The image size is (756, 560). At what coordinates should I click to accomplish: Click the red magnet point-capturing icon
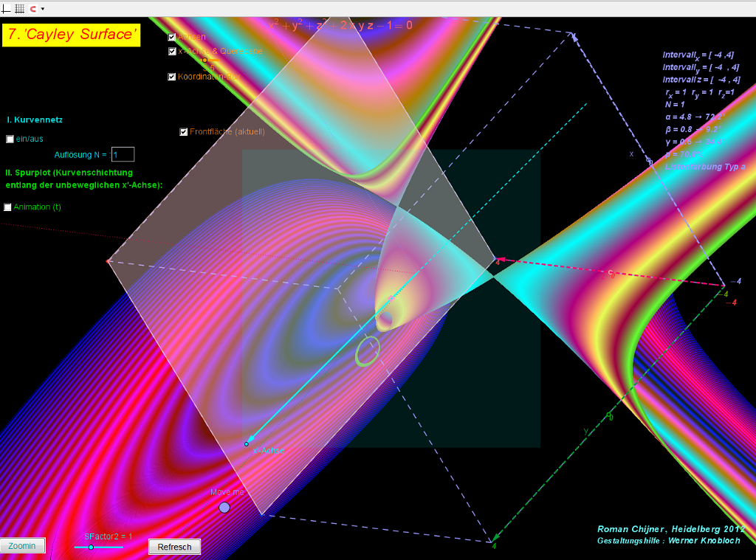pyautogui.click(x=32, y=9)
